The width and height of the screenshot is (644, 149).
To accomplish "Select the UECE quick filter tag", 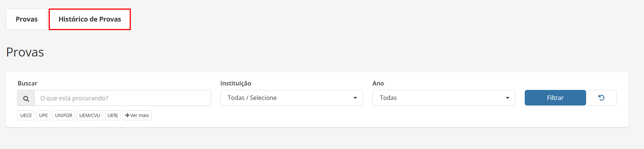I will pos(26,116).
